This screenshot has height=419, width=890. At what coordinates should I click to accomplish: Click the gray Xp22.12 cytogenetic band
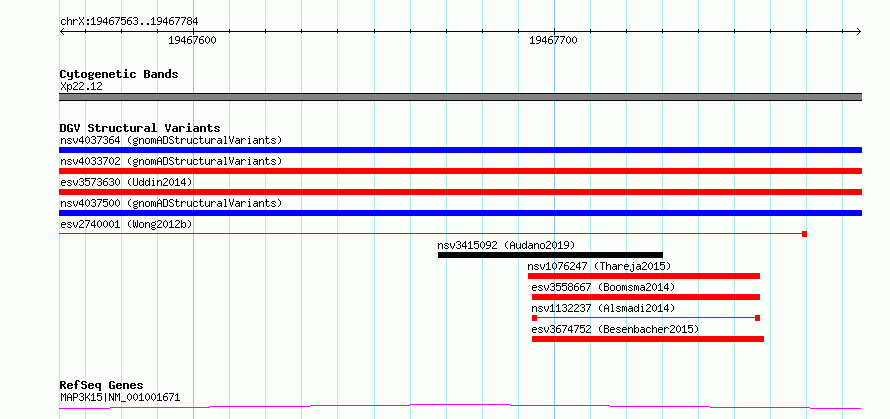point(460,97)
